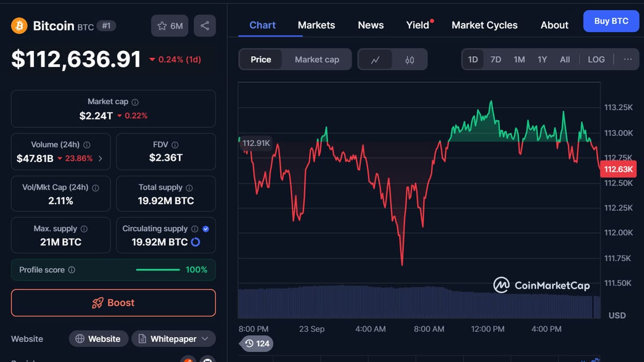The width and height of the screenshot is (644, 362).
Task: Set chart range to All
Action: click(565, 60)
